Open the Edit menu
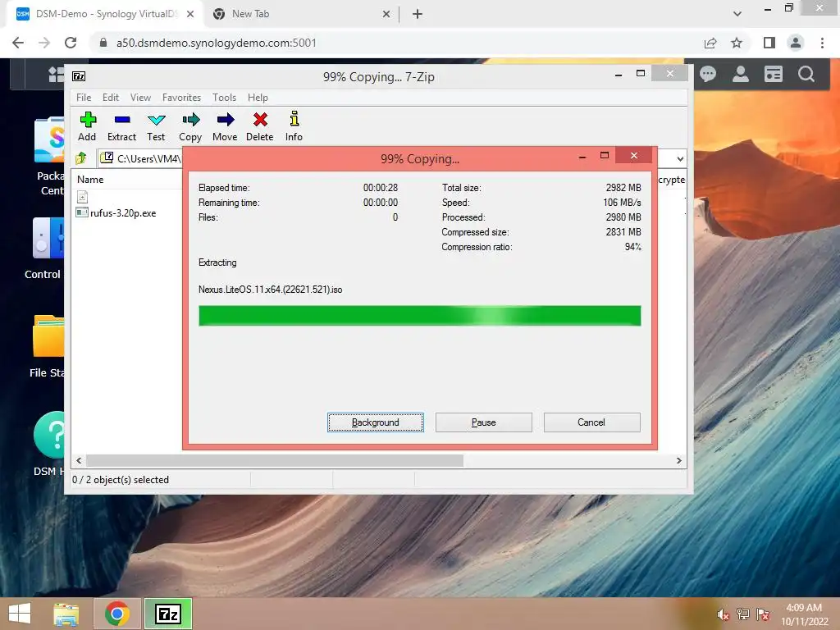 tap(111, 98)
